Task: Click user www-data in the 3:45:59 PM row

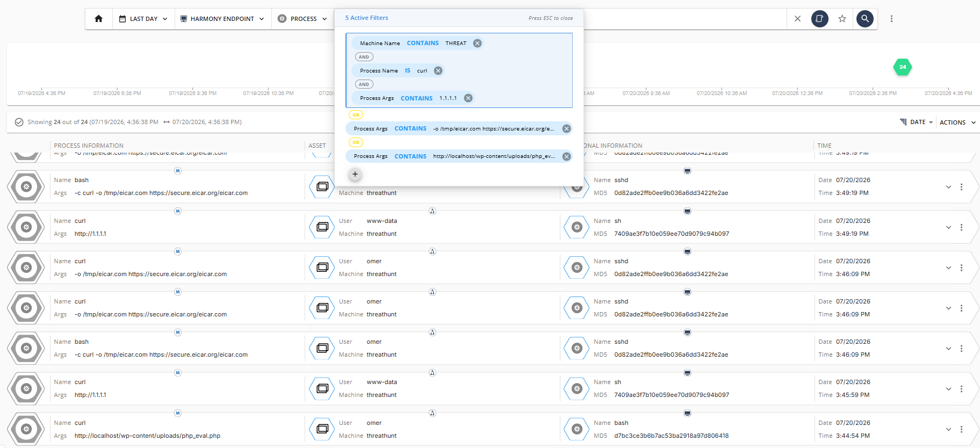Action: coord(381,382)
